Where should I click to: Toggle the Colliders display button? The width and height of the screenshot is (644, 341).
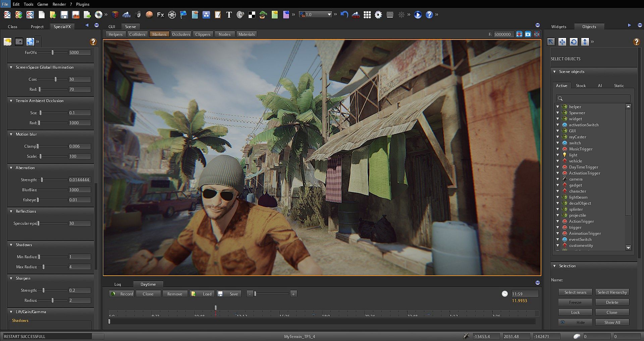tap(137, 34)
